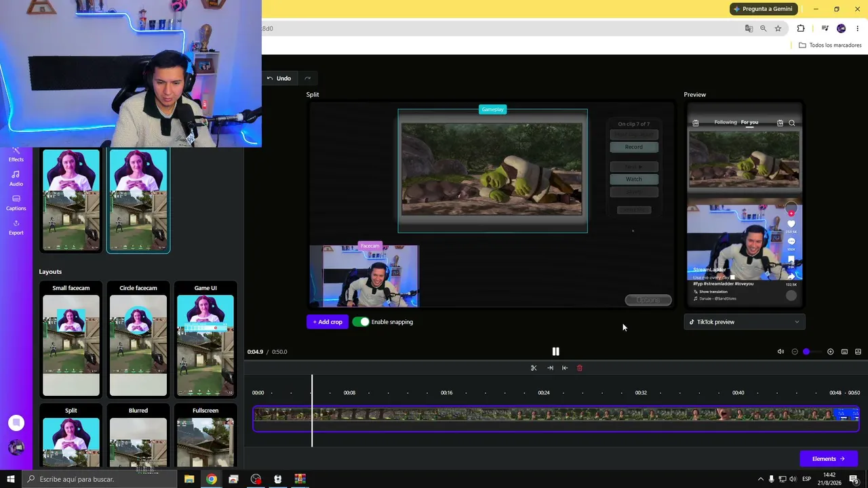
Task: Delete the selected clip with trash icon
Action: pyautogui.click(x=580, y=368)
